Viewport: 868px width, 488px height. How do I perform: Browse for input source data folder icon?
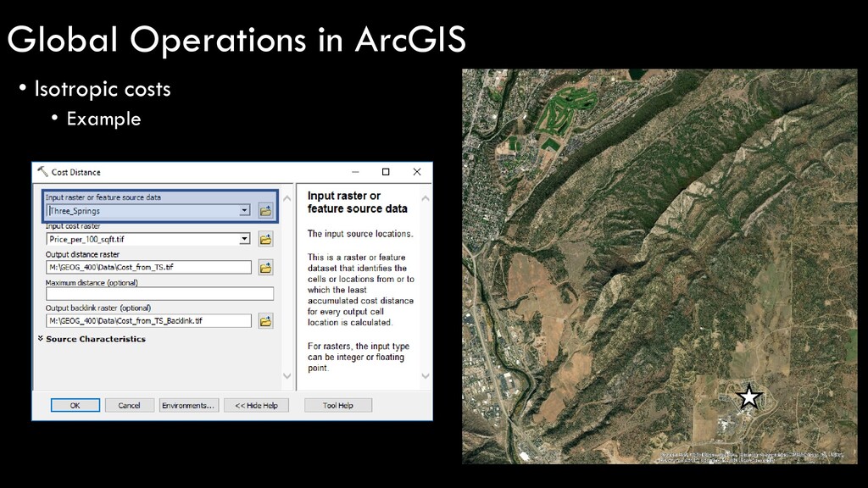[x=265, y=211]
